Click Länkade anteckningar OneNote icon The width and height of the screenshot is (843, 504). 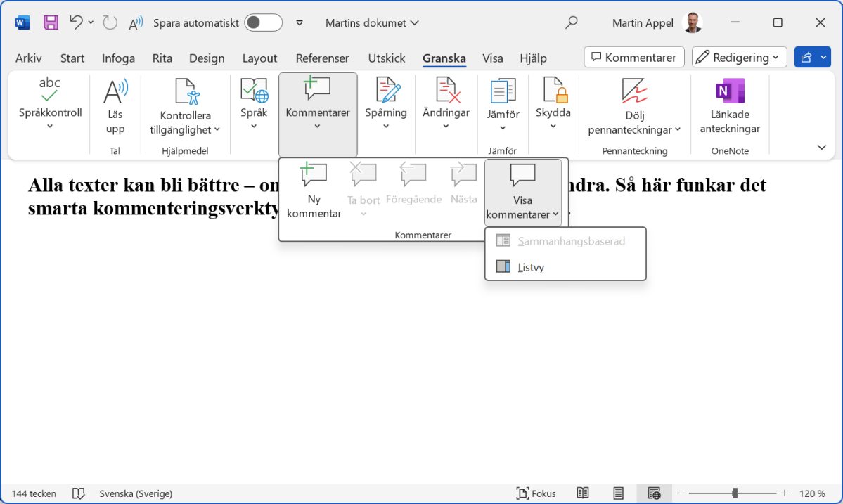pos(729,92)
